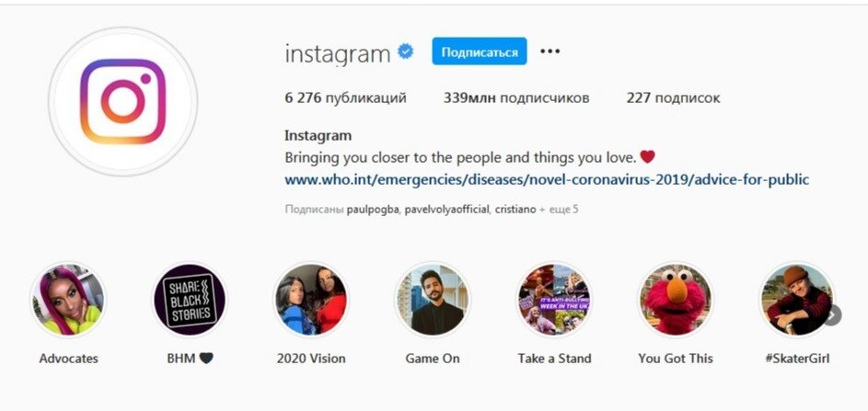View the 2020 Vision highlight

[x=311, y=300]
